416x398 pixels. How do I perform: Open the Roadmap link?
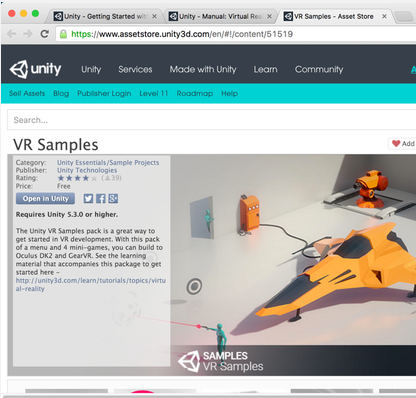(195, 93)
